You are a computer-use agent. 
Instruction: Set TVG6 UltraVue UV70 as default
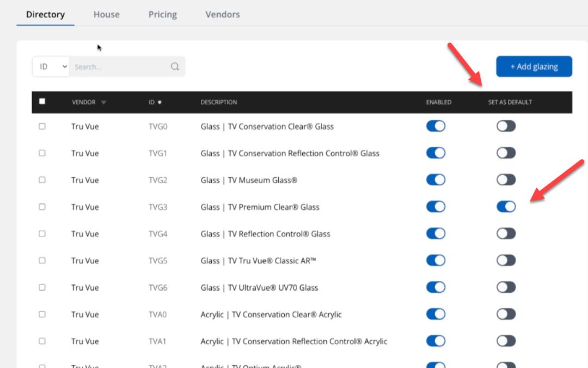tap(506, 287)
